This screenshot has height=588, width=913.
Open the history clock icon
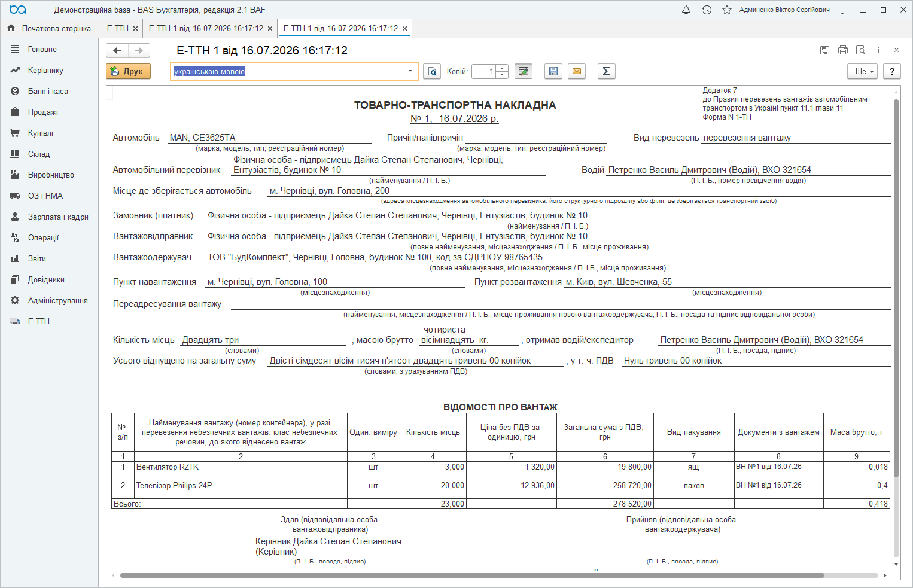[x=707, y=10]
